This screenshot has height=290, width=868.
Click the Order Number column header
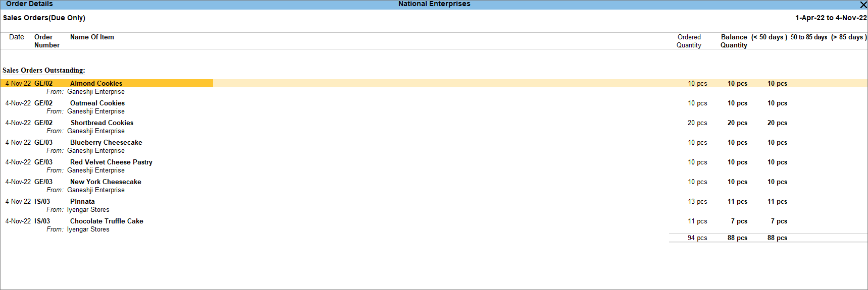(x=47, y=41)
